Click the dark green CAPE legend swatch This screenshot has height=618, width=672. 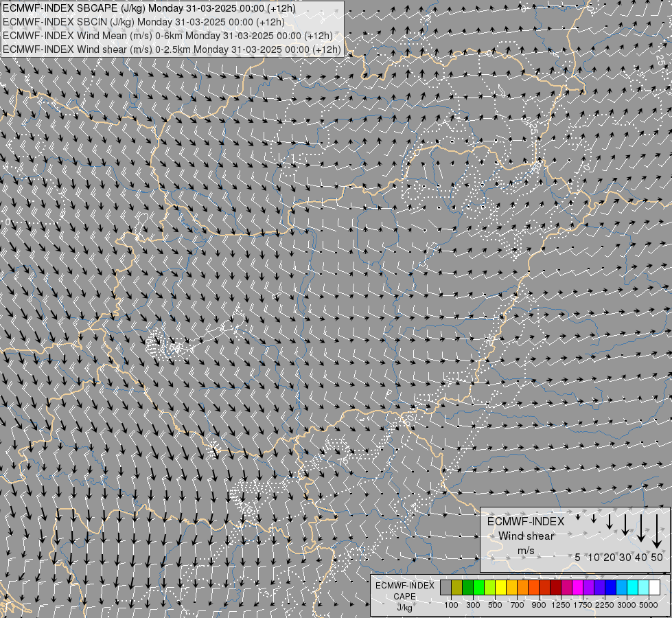(467, 587)
